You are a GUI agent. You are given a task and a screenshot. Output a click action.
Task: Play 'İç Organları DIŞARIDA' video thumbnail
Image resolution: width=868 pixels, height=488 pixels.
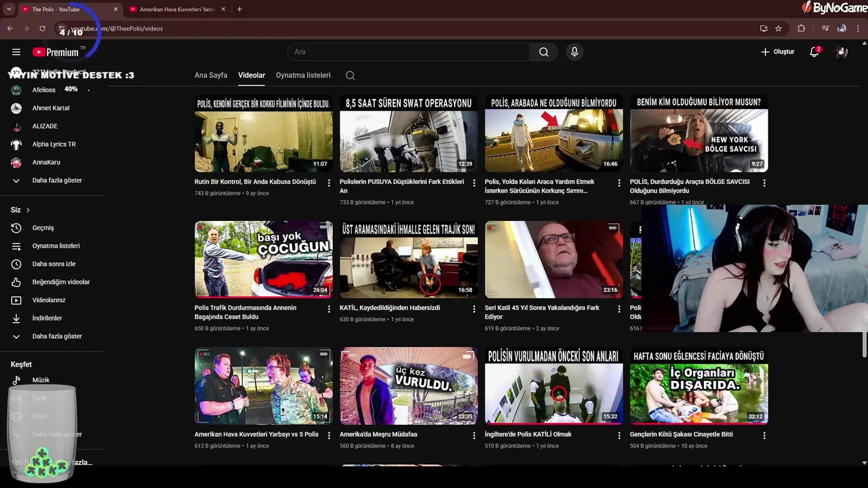pos(698,386)
